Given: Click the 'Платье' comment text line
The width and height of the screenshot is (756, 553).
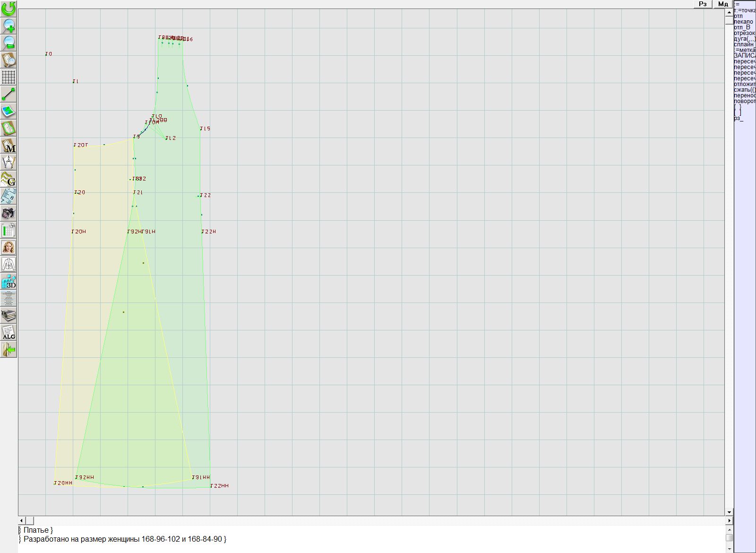Looking at the screenshot, I should (38, 530).
